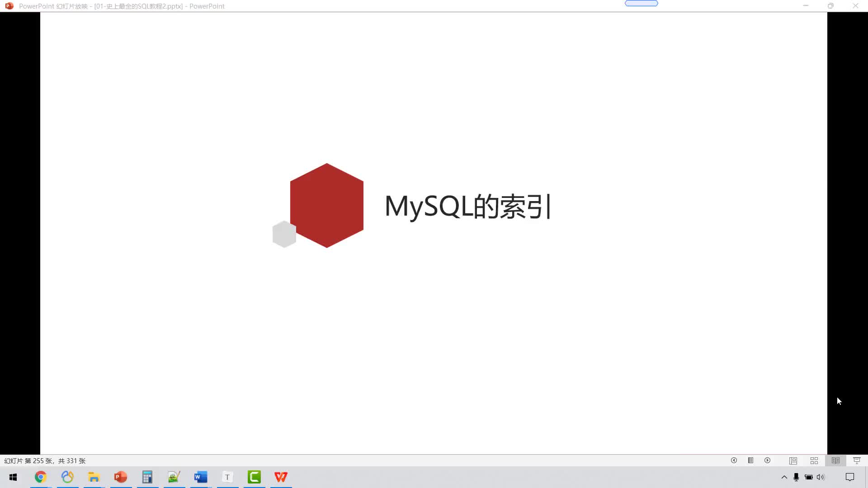Open the File Explorer taskbar icon
The height and width of the screenshot is (488, 868).
click(x=94, y=477)
